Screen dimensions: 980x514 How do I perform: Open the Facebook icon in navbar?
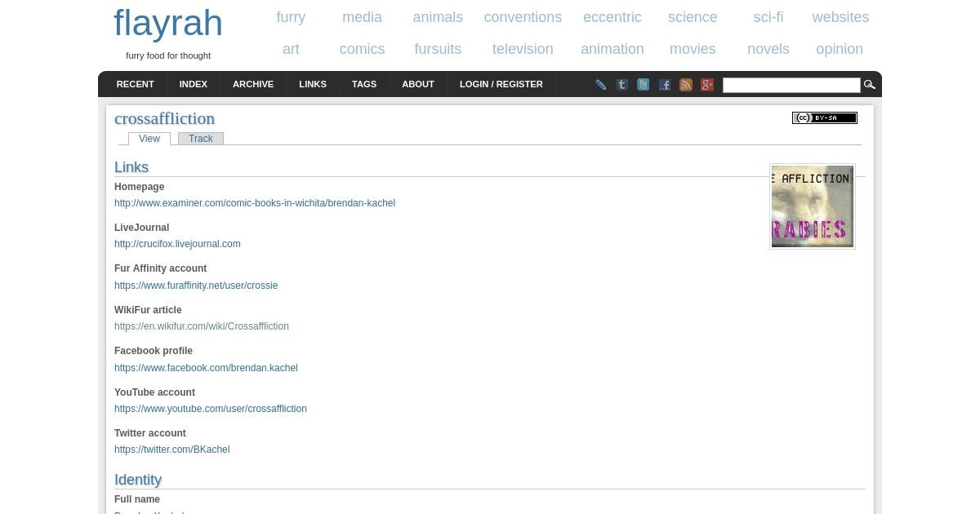[665, 85]
